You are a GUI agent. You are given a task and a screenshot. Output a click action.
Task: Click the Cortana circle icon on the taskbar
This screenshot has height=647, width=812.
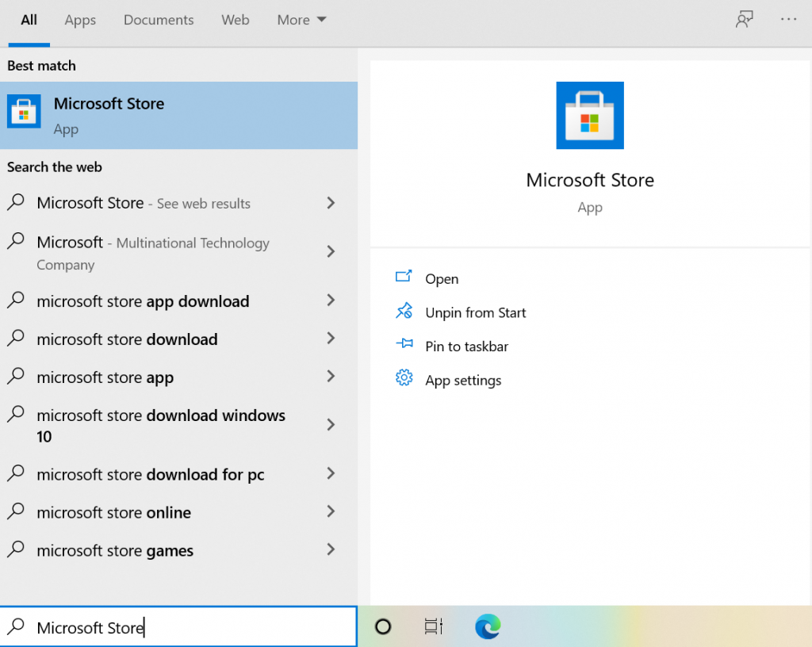pos(383,626)
